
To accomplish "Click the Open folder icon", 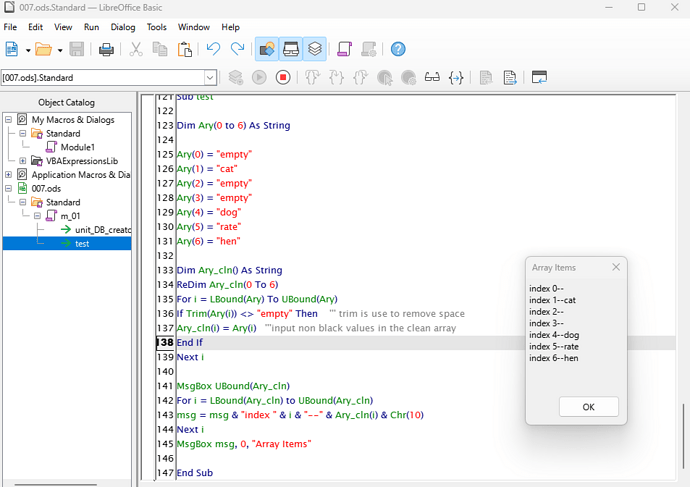I will (x=43, y=49).
